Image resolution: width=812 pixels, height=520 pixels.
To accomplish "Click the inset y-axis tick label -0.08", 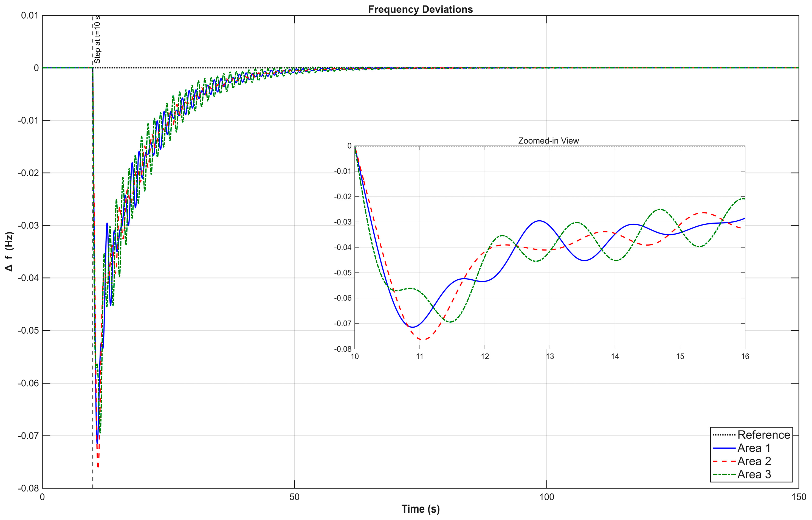I will pyautogui.click(x=343, y=349).
